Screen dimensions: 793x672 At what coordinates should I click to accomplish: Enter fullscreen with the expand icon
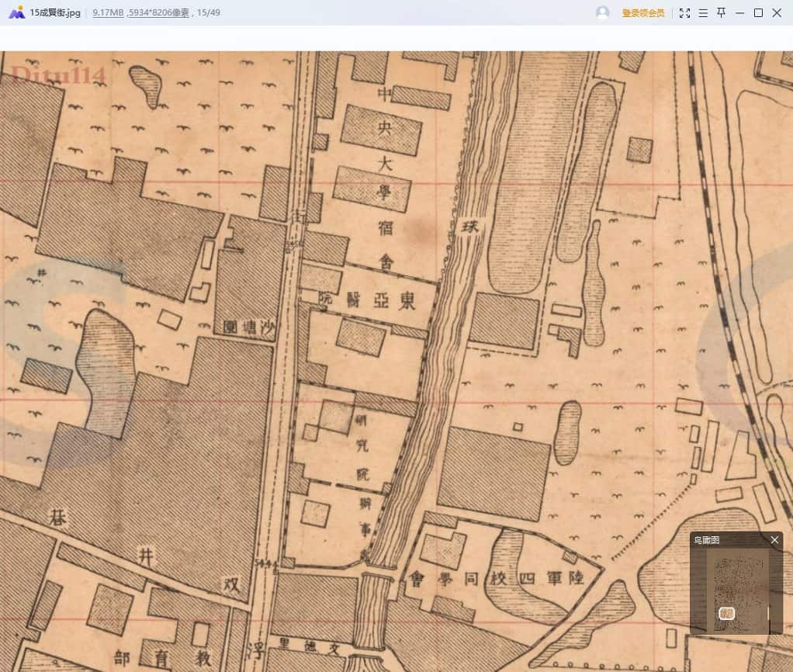click(685, 13)
